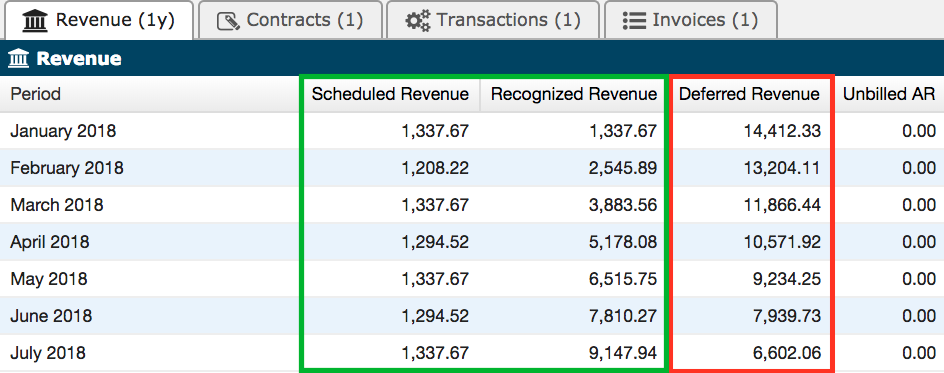Click deferred revenue value 9,234.25
This screenshot has width=944, height=373.
click(x=787, y=279)
